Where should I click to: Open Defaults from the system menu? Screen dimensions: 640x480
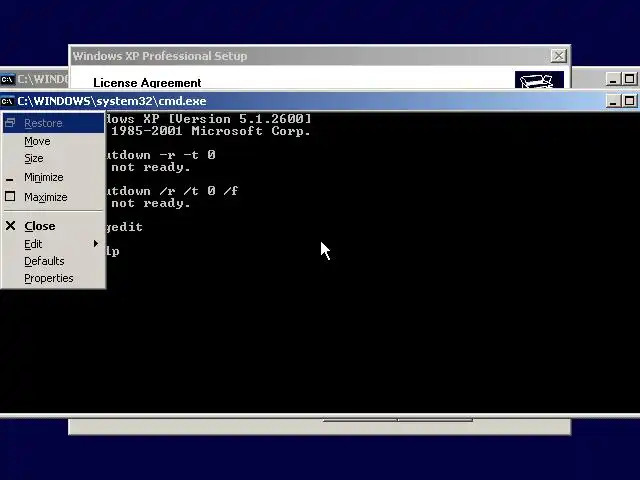[53, 261]
